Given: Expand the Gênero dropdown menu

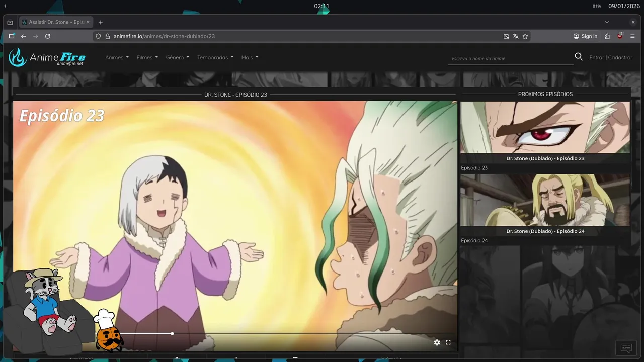Looking at the screenshot, I should click(x=178, y=57).
